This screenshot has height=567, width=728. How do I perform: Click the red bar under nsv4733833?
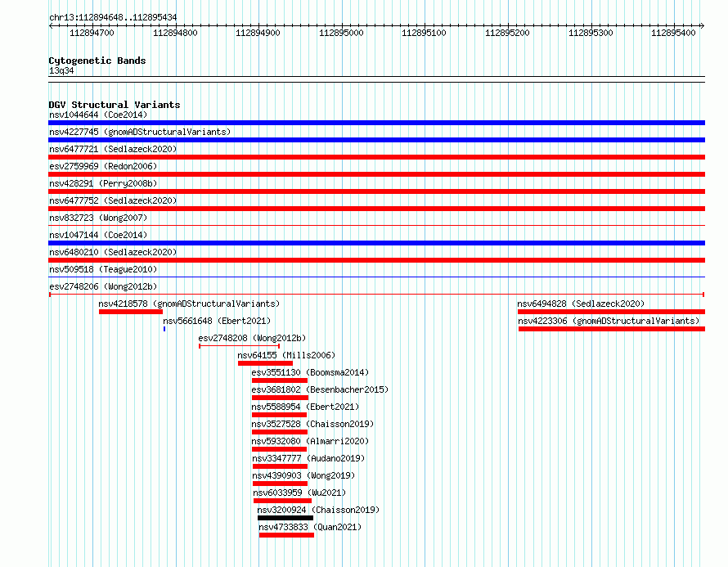(286, 535)
